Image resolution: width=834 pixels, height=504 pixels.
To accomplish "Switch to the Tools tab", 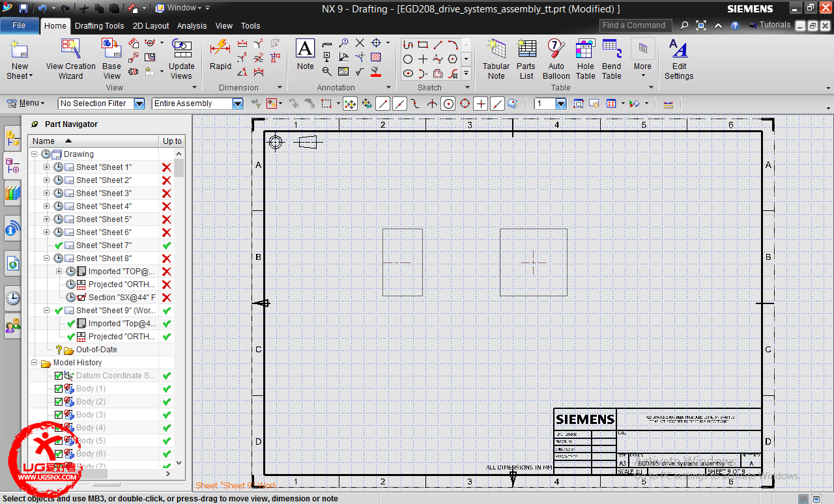I will [x=250, y=26].
